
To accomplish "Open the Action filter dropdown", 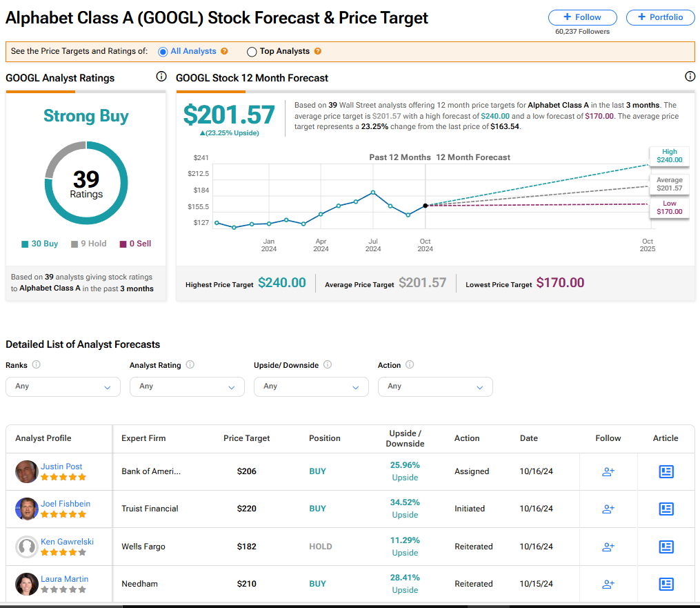I will (435, 386).
